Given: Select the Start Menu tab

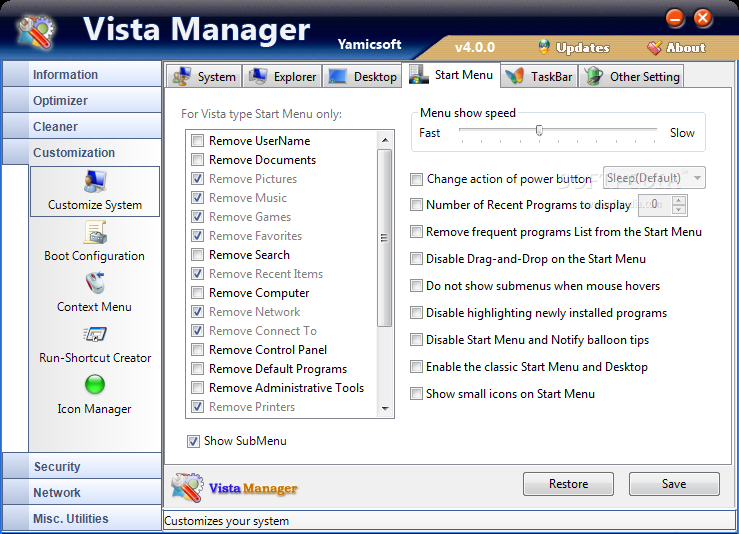Looking at the screenshot, I should 451,74.
